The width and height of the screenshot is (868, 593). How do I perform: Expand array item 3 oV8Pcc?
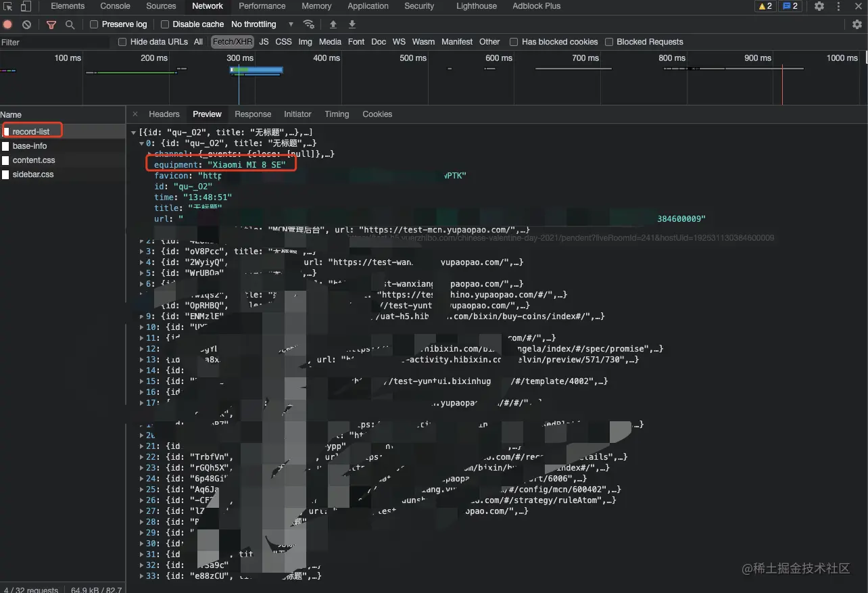(142, 252)
